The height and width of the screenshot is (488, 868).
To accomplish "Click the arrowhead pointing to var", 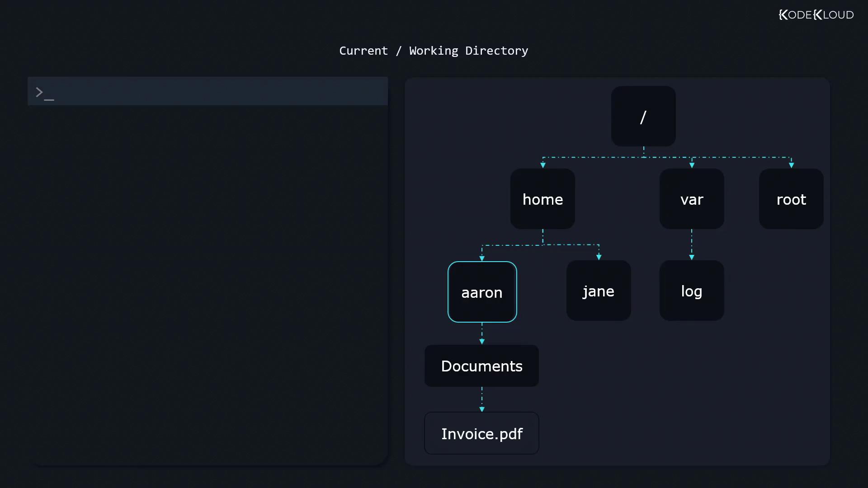I will (692, 165).
